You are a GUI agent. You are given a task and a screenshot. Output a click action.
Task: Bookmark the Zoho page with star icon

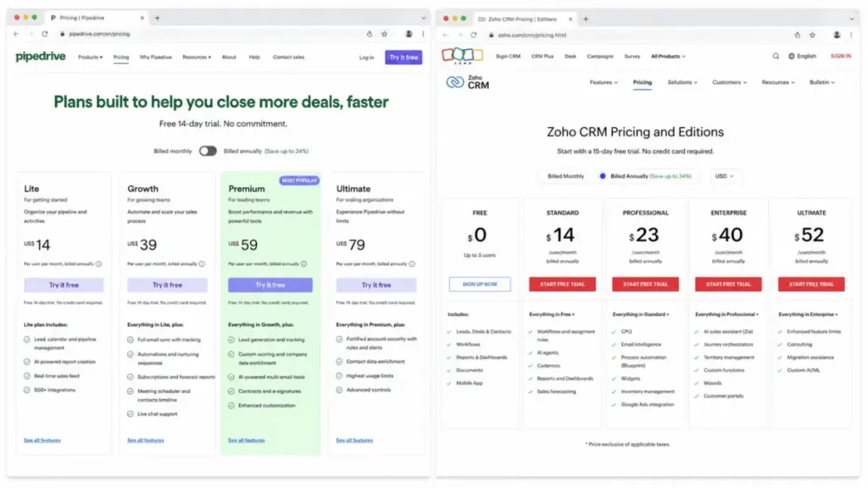pyautogui.click(x=812, y=35)
